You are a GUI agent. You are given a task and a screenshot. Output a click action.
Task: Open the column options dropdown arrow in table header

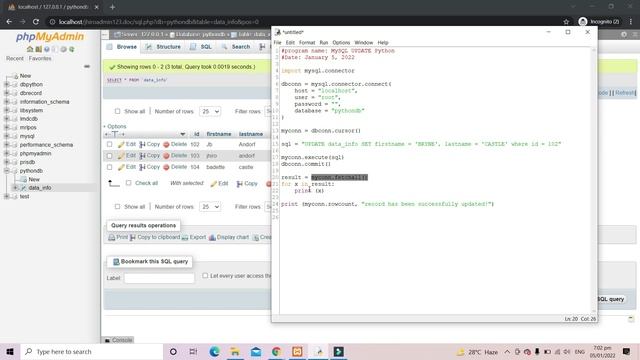click(x=182, y=134)
